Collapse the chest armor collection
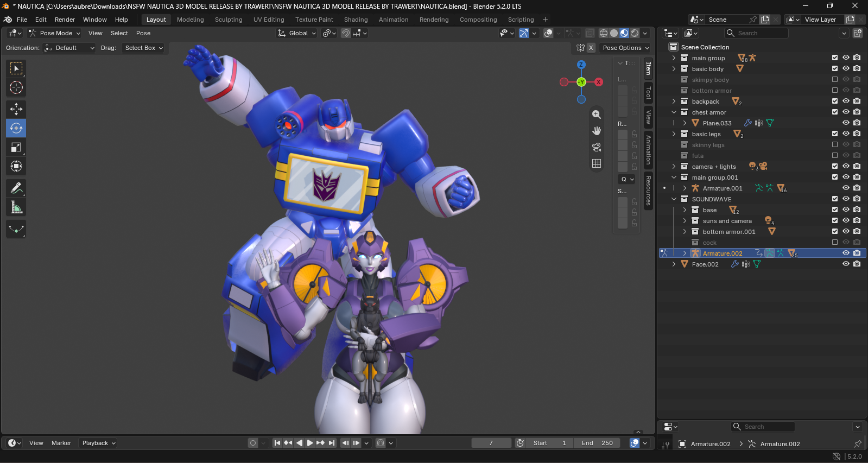The image size is (868, 463). (x=674, y=112)
